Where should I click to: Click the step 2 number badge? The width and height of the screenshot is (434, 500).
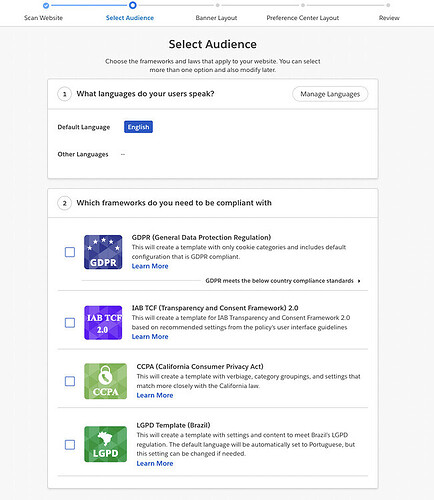coord(65,203)
